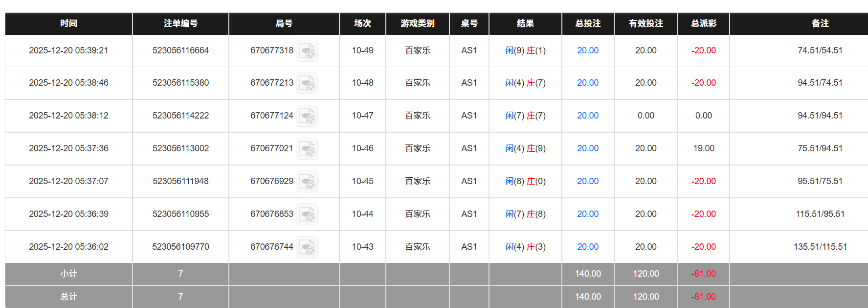Launch replay for round 670676853
Screen dimensions: 868x308
click(307, 214)
